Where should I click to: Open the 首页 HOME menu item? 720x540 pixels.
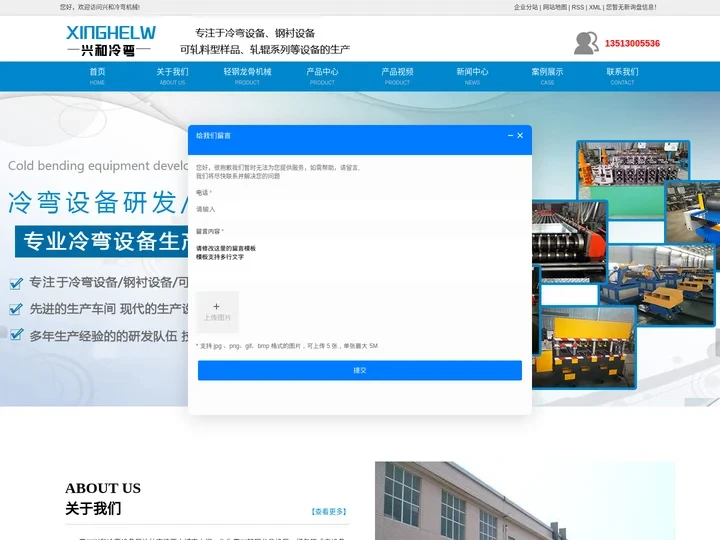(x=97, y=76)
